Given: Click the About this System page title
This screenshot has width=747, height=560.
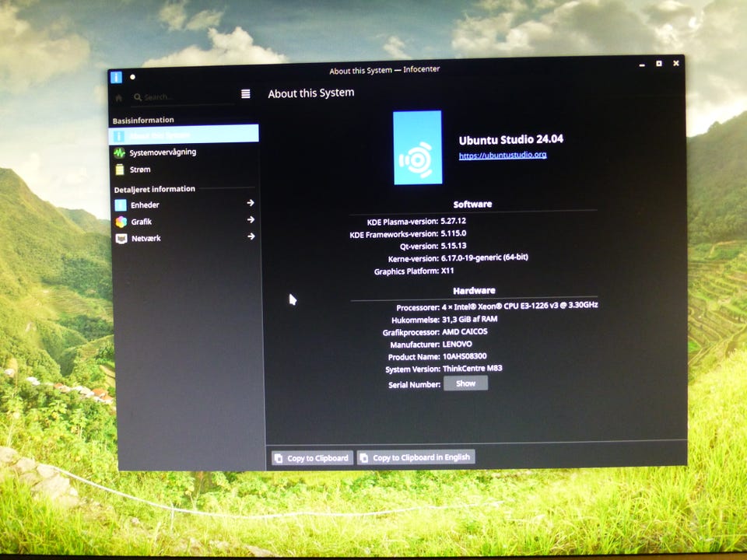Looking at the screenshot, I should (311, 93).
